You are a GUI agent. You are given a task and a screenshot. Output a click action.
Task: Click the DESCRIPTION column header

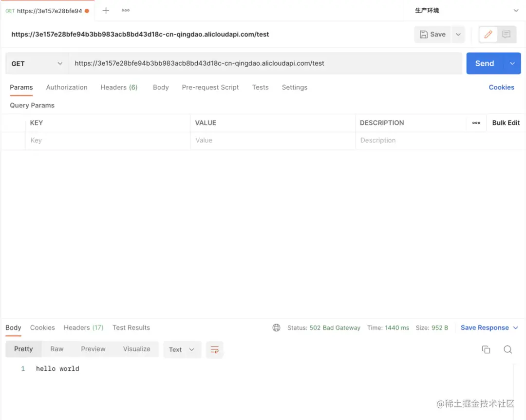(382, 123)
